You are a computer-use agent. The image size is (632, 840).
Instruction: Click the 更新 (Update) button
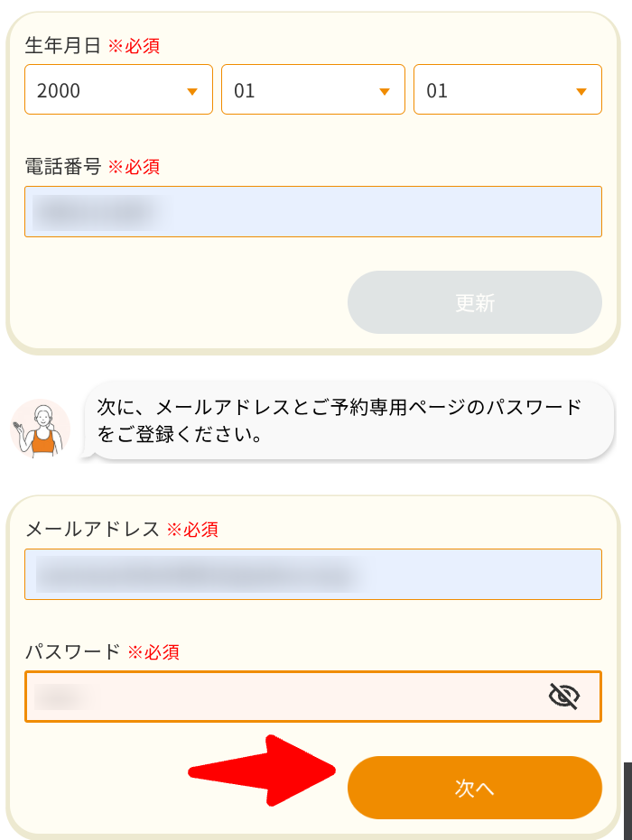[474, 302]
